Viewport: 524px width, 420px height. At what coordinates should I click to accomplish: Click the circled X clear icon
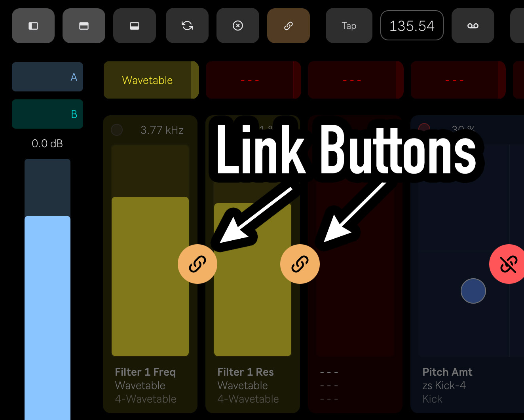[x=238, y=26]
